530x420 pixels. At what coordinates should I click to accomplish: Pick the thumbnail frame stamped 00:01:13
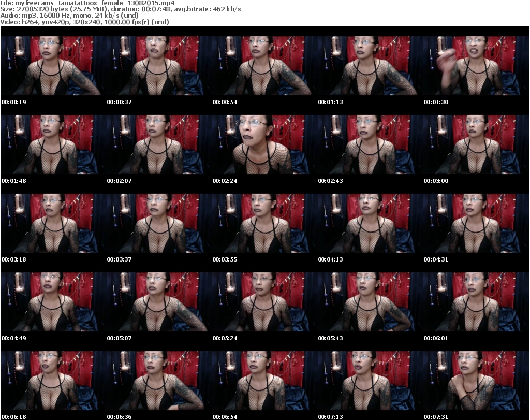coord(371,66)
